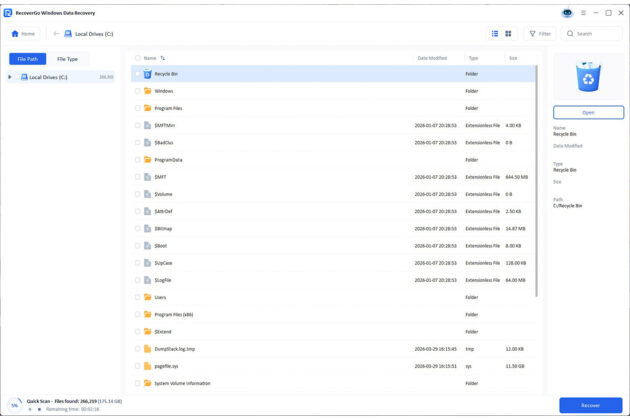Check the pagefile.sys checkbox
Image resolution: width=630 pixels, height=420 pixels.
[x=138, y=366]
